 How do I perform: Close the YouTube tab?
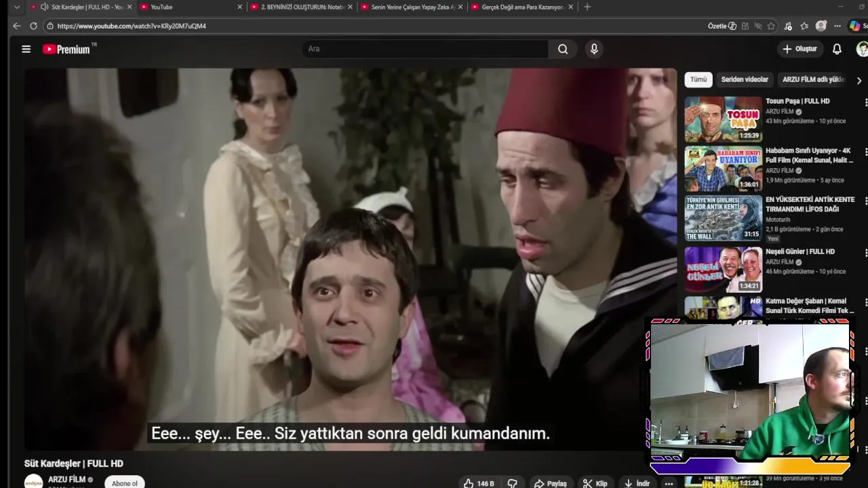click(239, 7)
